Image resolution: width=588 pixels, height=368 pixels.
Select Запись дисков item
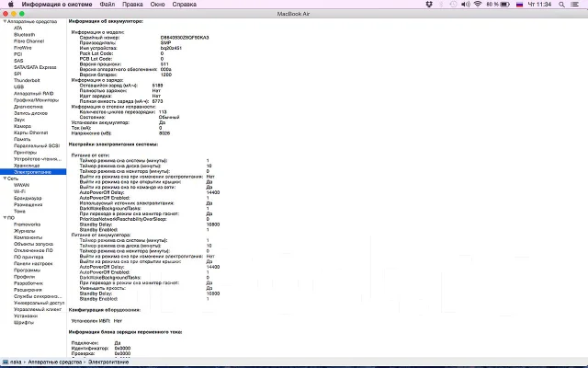point(30,113)
